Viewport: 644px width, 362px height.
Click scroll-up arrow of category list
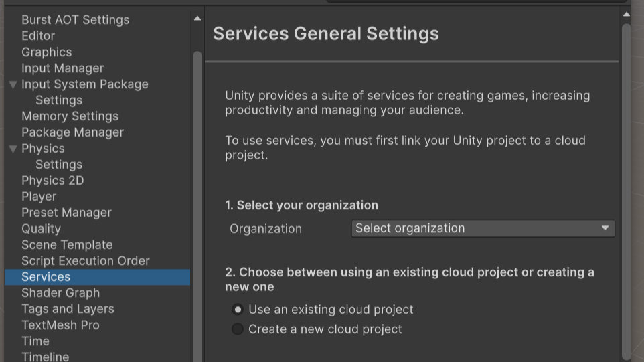coord(197,19)
